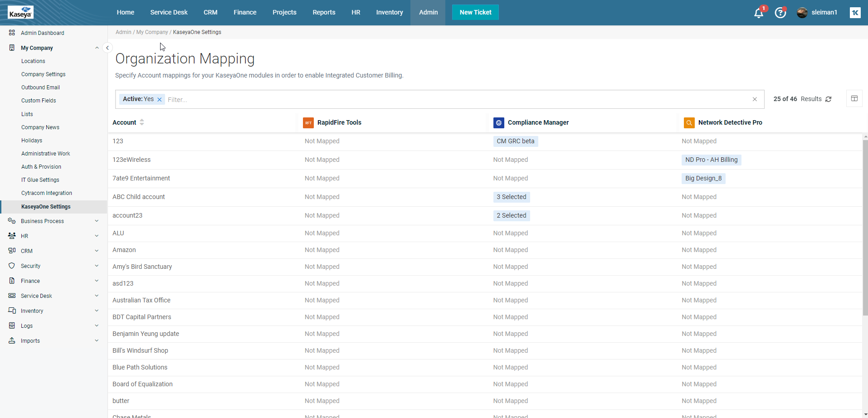Click the Imports sidebar icon
The width and height of the screenshot is (868, 418).
click(x=11, y=340)
